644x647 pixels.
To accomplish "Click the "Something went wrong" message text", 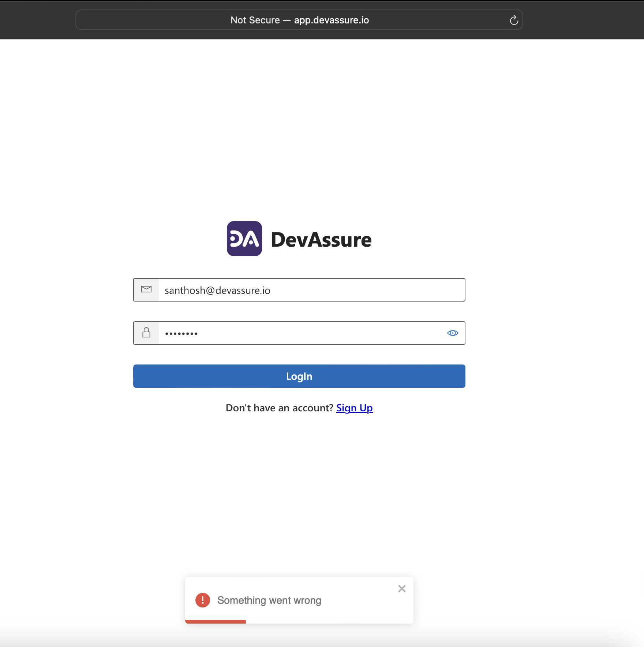I will point(269,600).
